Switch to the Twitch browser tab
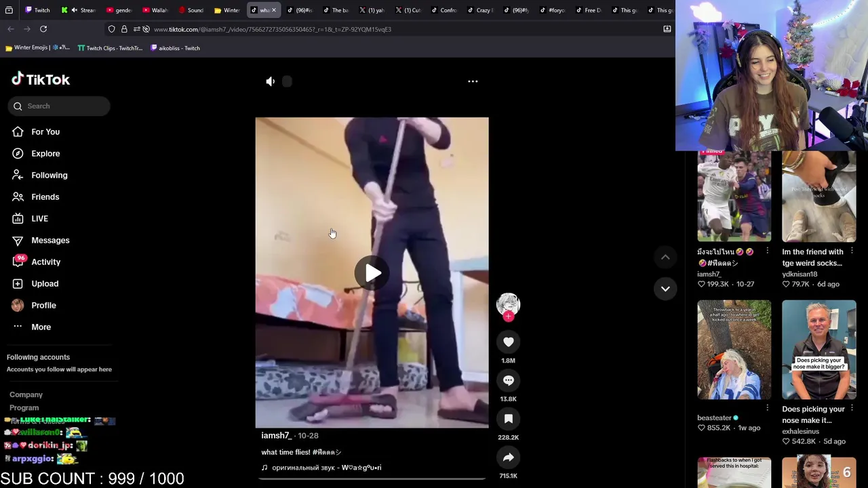Viewport: 868px width, 488px height. 37,10
